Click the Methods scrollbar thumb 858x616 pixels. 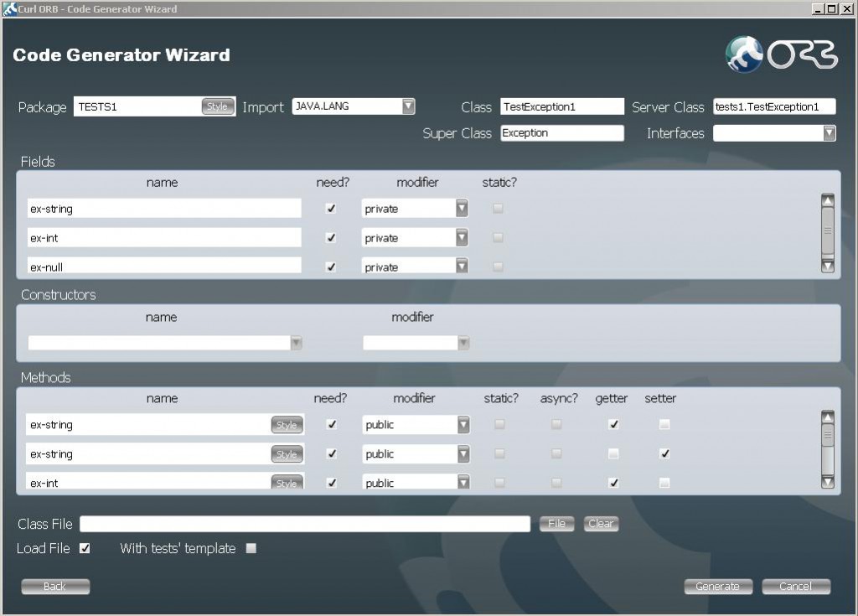point(828,435)
